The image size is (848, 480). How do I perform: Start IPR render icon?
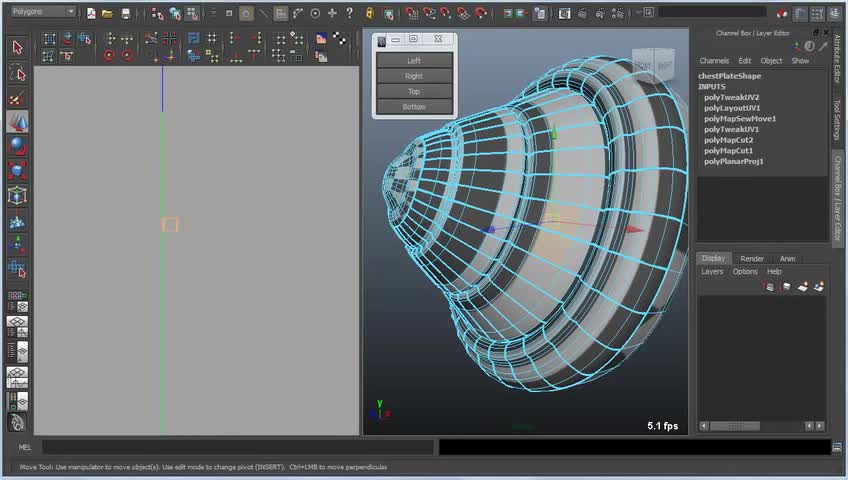click(599, 14)
